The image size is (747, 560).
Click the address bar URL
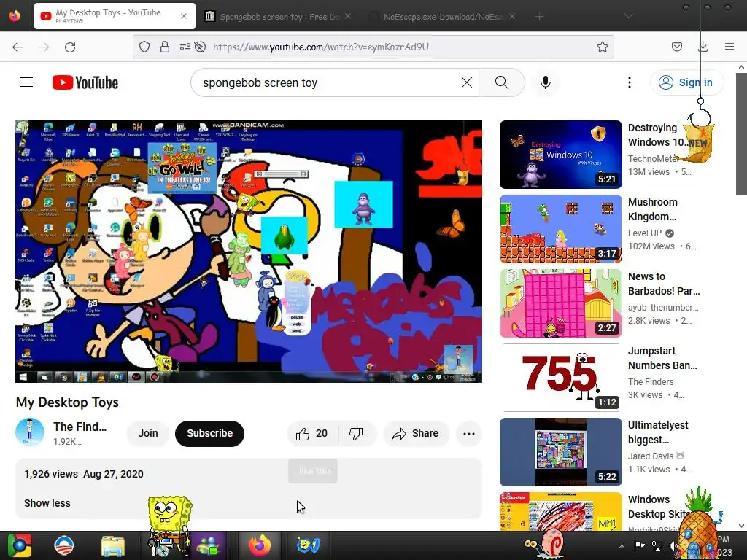coord(321,47)
